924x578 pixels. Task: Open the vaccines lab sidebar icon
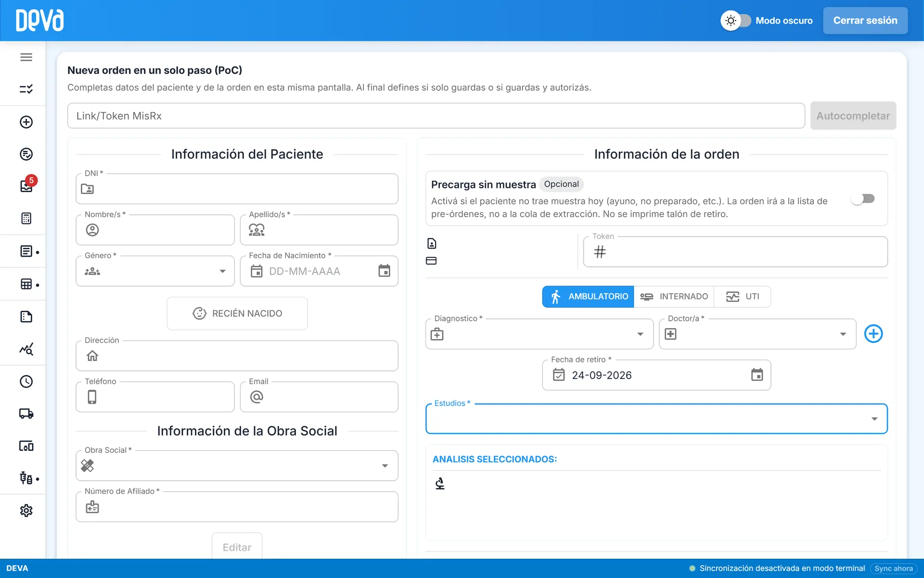coord(26,478)
